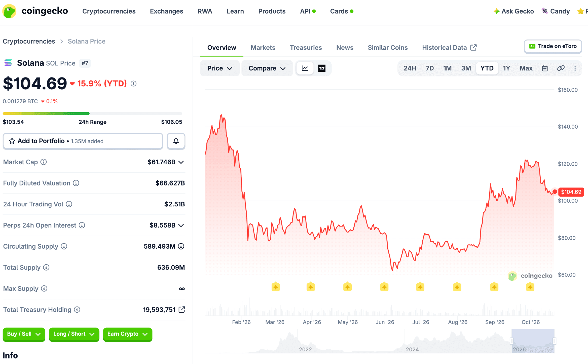Select the line chart view icon
Viewport: 588px width, 364px height.
click(305, 68)
